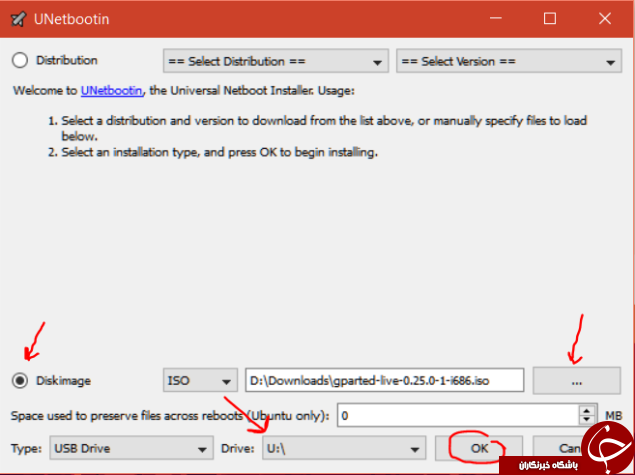Click the persistence space MB field

459,415
